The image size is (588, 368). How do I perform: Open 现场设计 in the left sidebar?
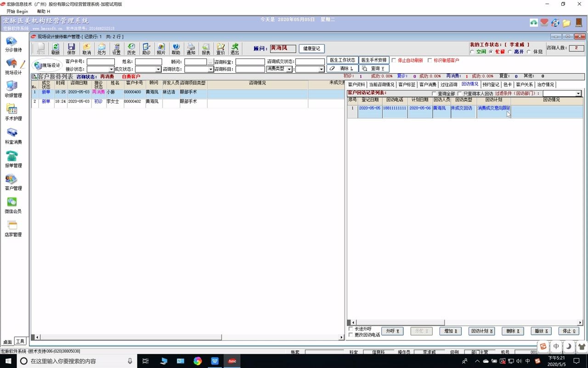(13, 68)
